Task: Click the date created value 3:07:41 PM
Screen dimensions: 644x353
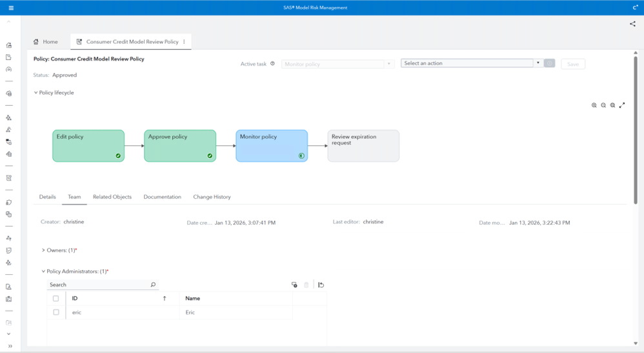Action: [x=245, y=223]
